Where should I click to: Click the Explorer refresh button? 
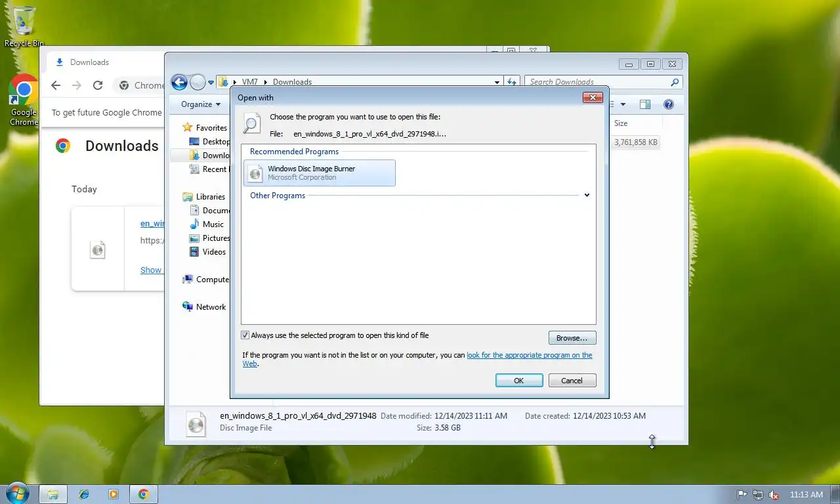pos(513,82)
